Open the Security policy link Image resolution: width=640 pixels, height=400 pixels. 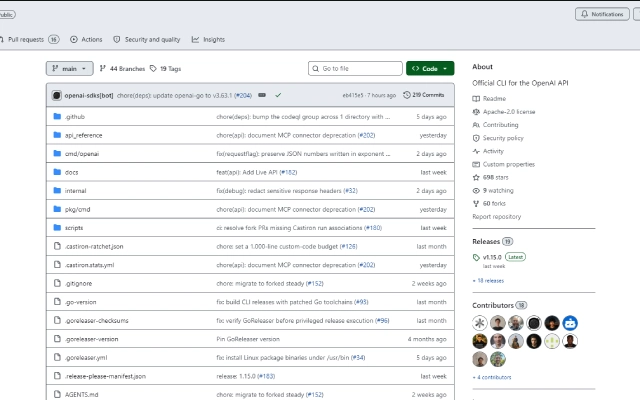tap(498, 138)
